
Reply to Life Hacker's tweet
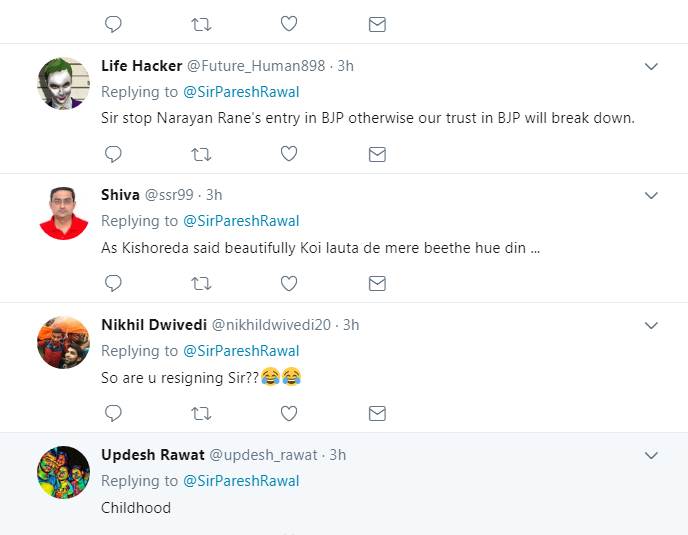[x=113, y=154]
